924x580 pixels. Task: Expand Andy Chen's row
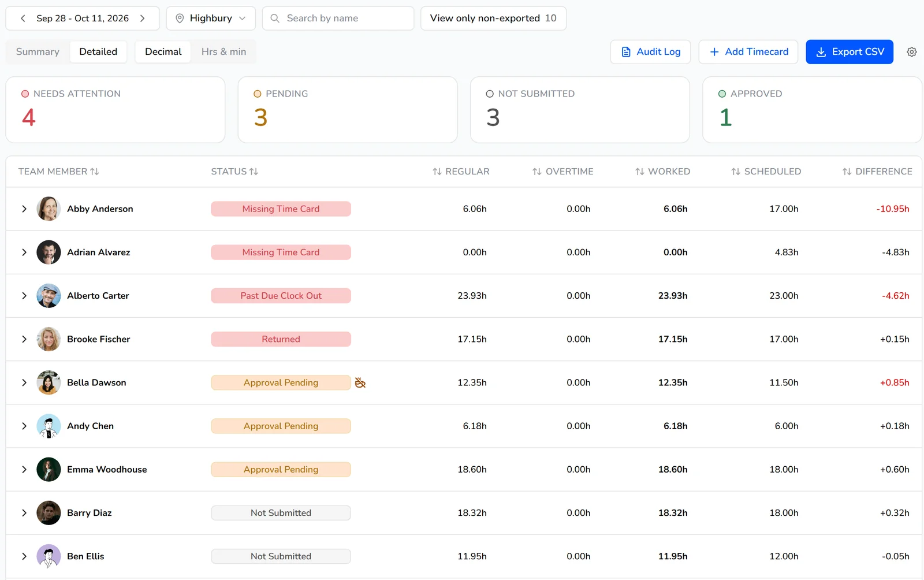24,426
